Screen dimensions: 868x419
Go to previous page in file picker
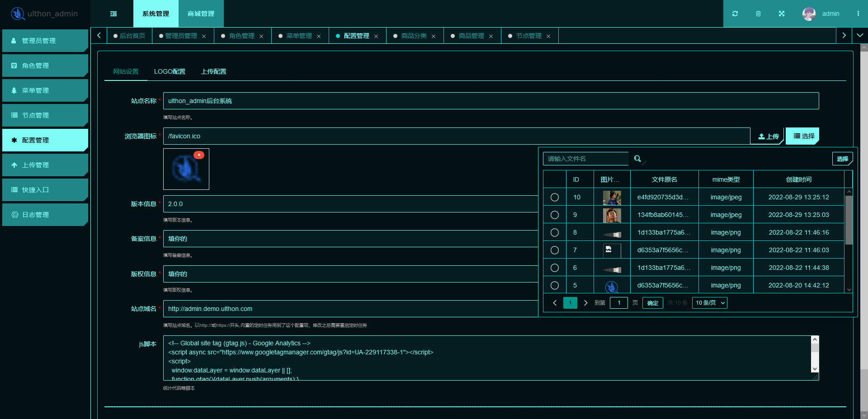(x=555, y=303)
